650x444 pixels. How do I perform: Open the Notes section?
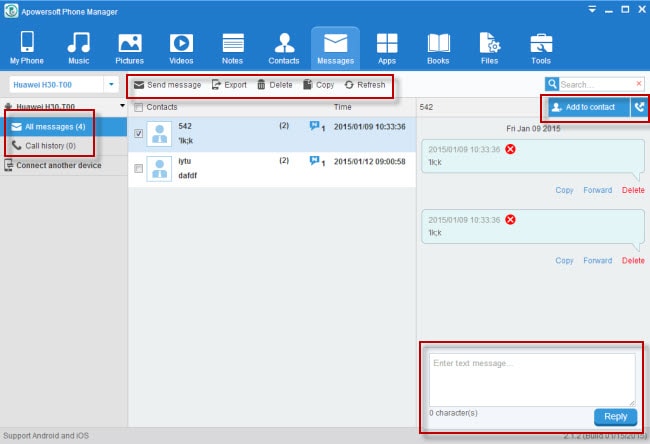point(233,47)
